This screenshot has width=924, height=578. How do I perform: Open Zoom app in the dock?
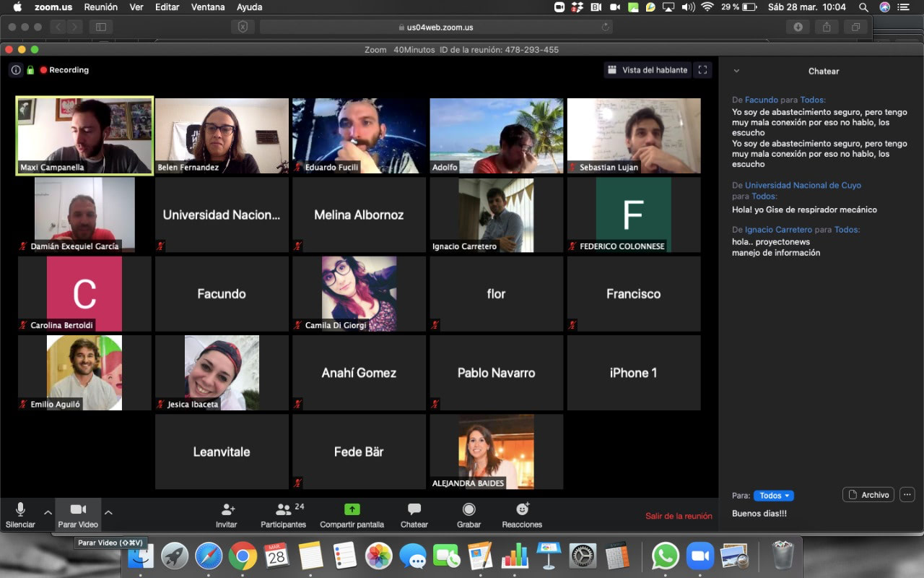click(x=699, y=556)
